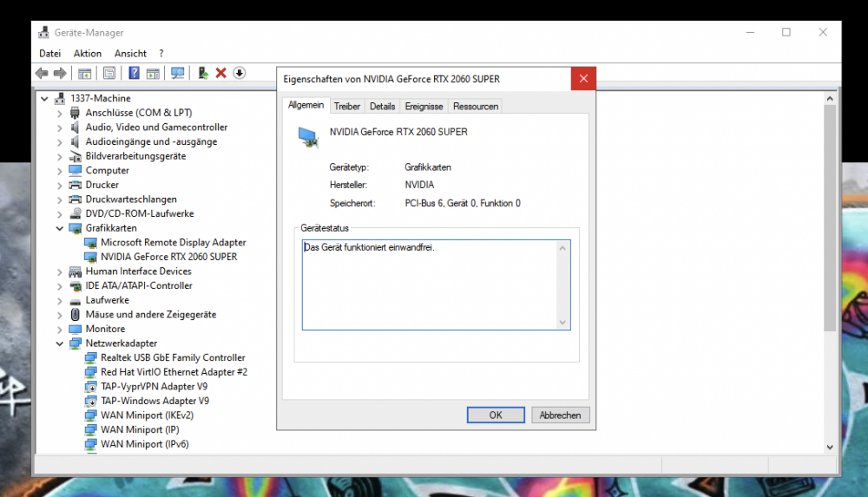Select WAN Miniport (IPv6) entry
This screenshot has height=497, width=868.
click(x=144, y=444)
